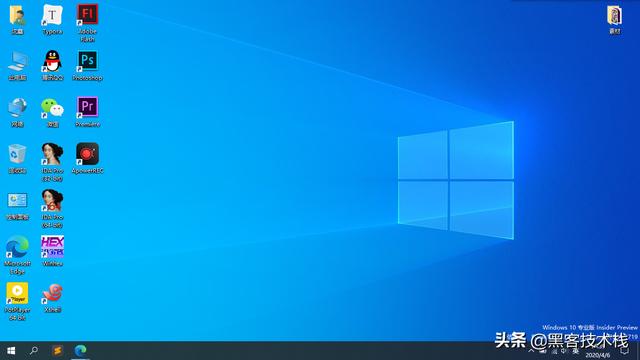
Task: Select the Typora desktop shortcut
Action: (52, 20)
